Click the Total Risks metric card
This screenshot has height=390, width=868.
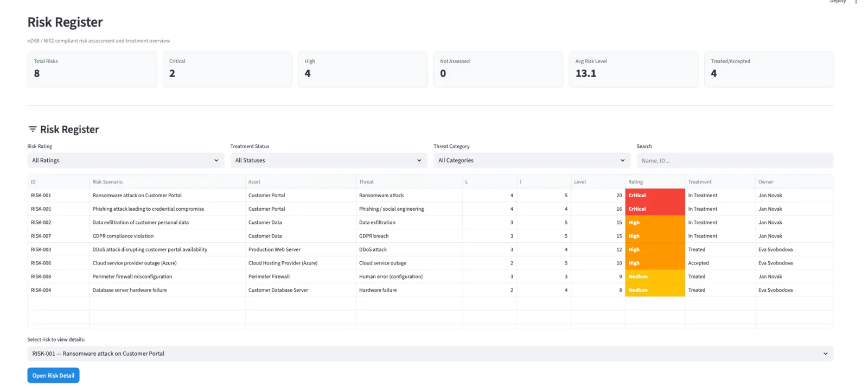click(x=92, y=69)
